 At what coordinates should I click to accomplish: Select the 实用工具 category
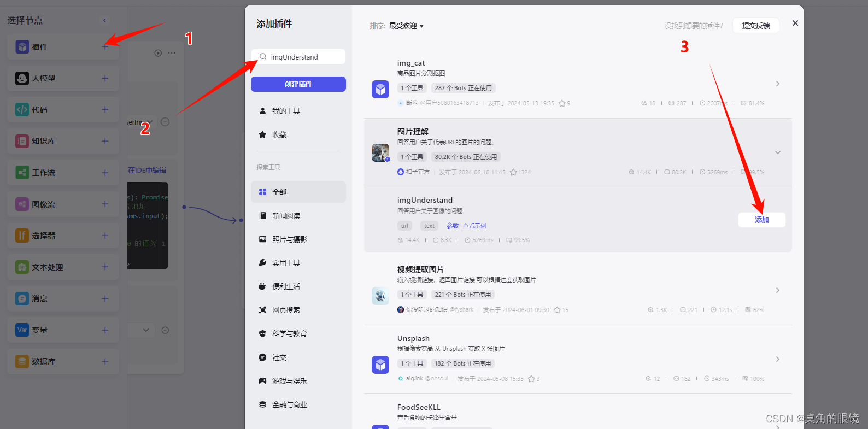[x=298, y=263]
